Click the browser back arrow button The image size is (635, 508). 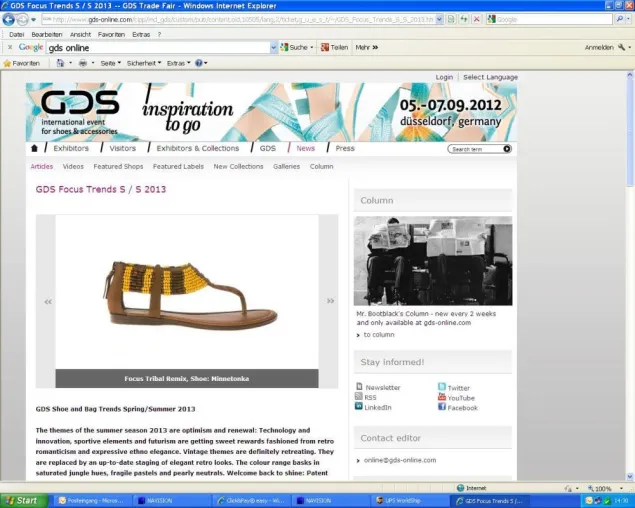point(9,19)
